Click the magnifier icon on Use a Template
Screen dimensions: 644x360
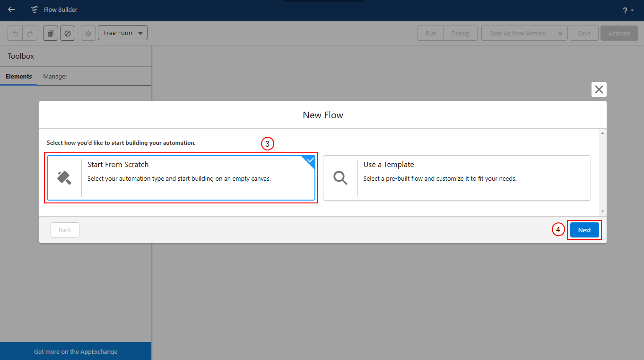click(x=340, y=178)
